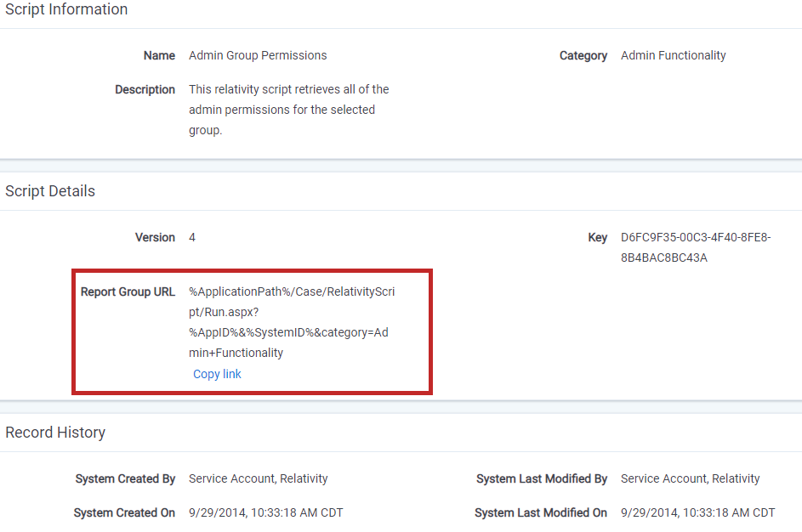Screen dimensions: 802x532
Task: Click the Copy link hyperlink
Action: tap(217, 374)
